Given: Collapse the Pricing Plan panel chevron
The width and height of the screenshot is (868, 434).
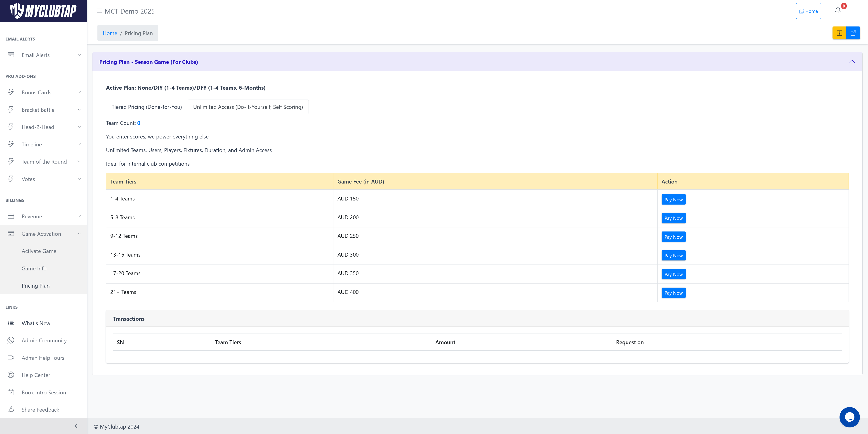Looking at the screenshot, I should 852,62.
